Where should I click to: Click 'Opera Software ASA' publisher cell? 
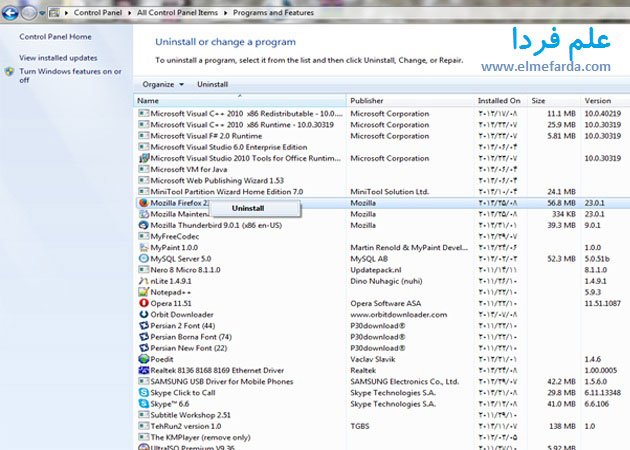pos(385,303)
